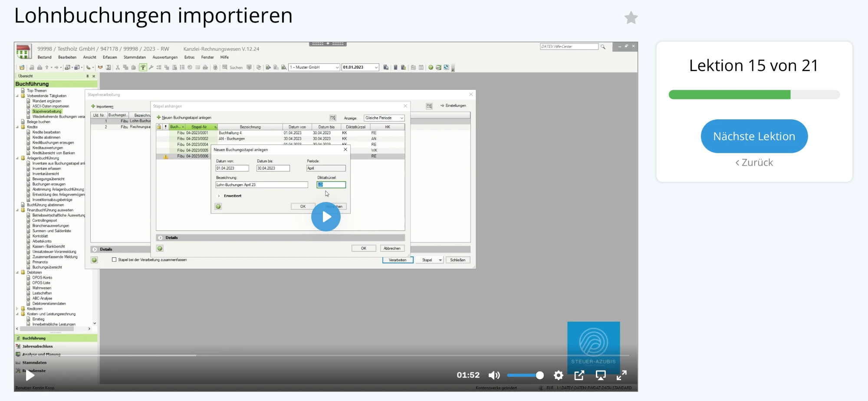Go to the next lesson with Nächste Lektion
The width and height of the screenshot is (868, 401).
(x=754, y=136)
